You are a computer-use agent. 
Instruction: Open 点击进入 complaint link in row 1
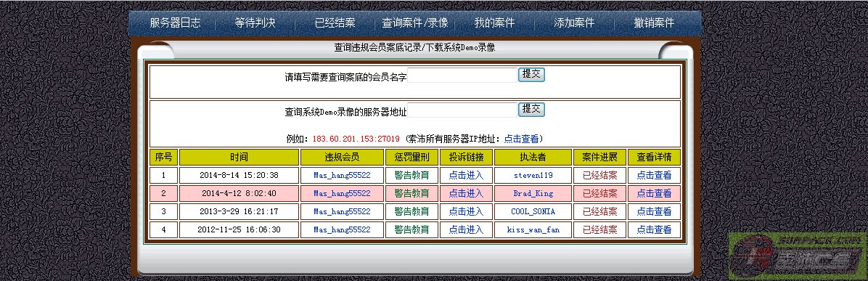click(x=466, y=176)
